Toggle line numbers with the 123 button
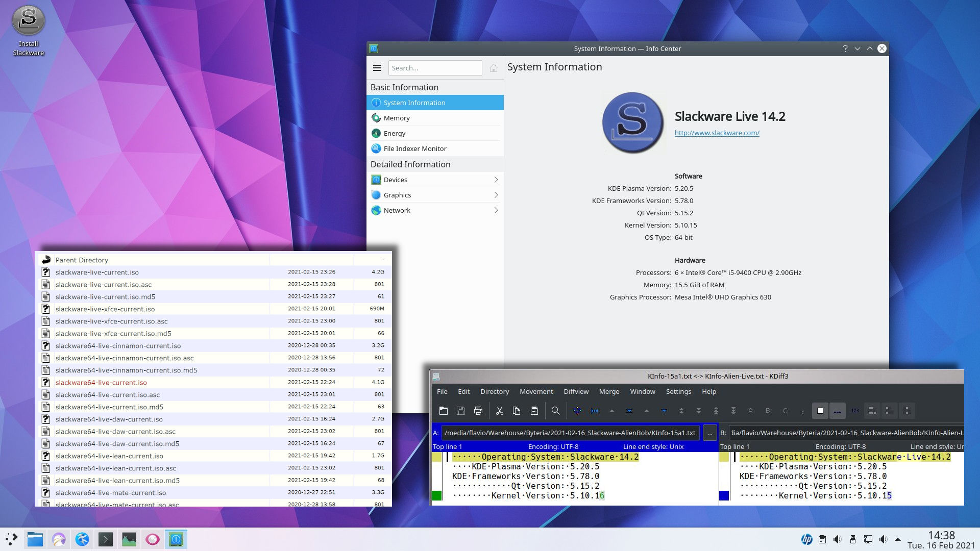This screenshot has width=980, height=551. 855,411
